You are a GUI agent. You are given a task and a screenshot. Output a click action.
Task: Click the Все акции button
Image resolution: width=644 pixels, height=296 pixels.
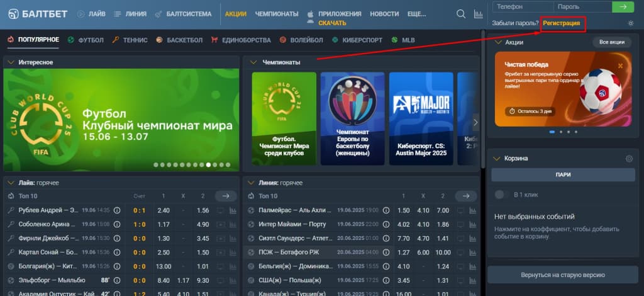(x=612, y=42)
